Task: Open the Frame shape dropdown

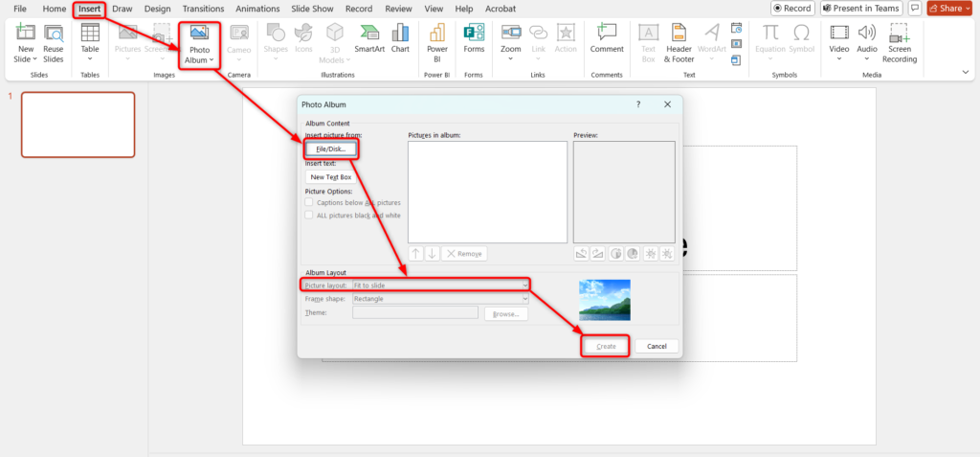Action: [524, 299]
